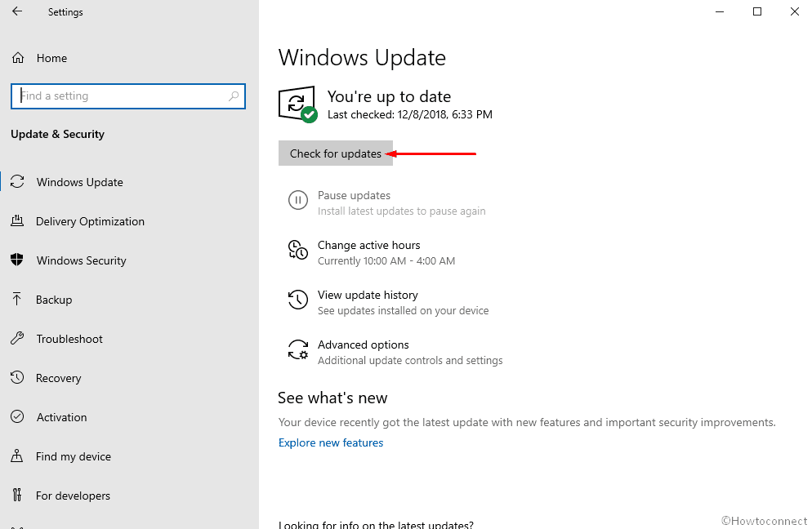Click the Pause updates icon
The image size is (812, 529).
click(x=298, y=200)
